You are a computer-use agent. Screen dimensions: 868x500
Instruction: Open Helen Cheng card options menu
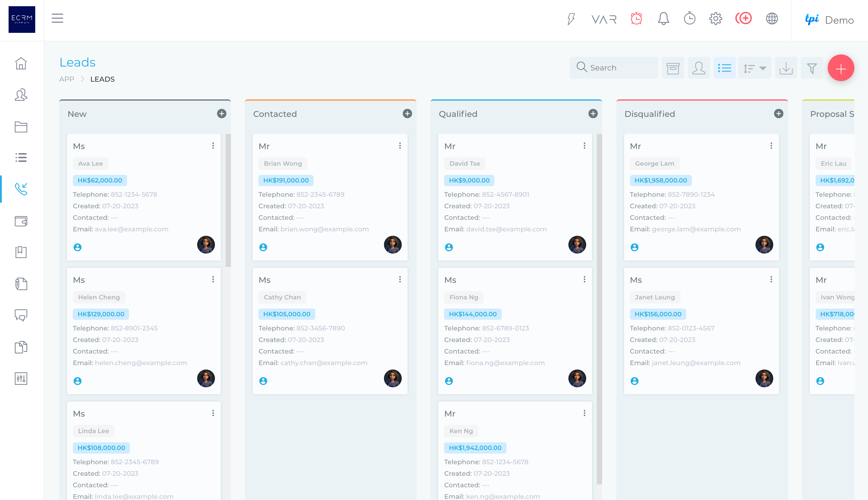click(213, 280)
